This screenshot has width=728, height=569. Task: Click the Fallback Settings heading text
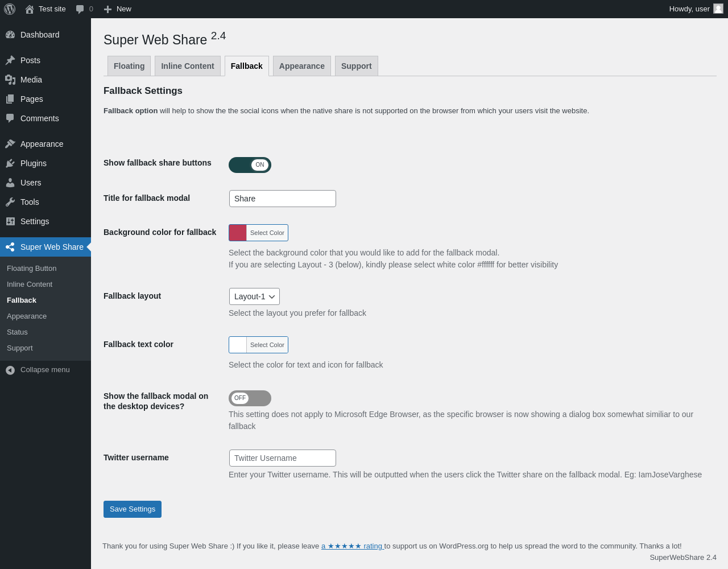tap(143, 91)
